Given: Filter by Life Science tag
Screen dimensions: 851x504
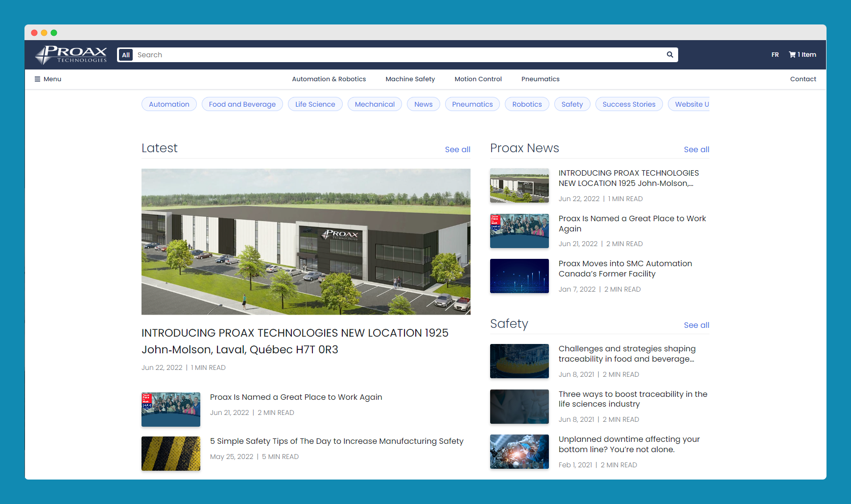Looking at the screenshot, I should click(315, 104).
